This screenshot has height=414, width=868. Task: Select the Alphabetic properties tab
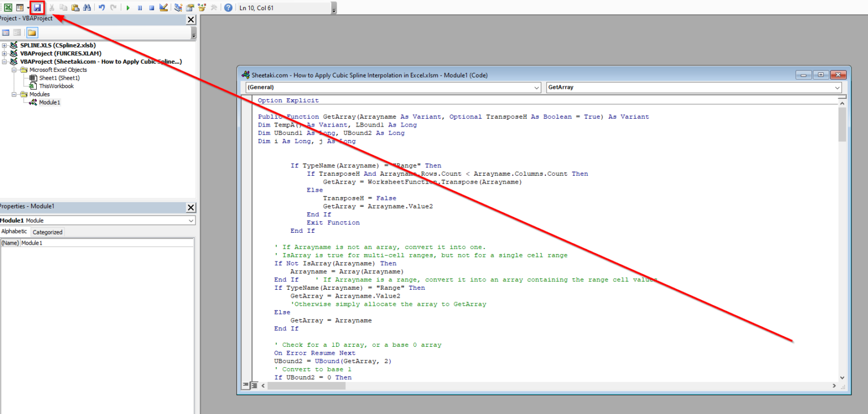14,232
